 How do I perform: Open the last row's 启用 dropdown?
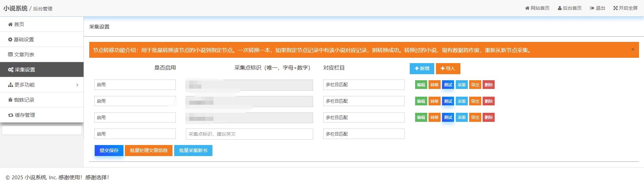(135, 134)
